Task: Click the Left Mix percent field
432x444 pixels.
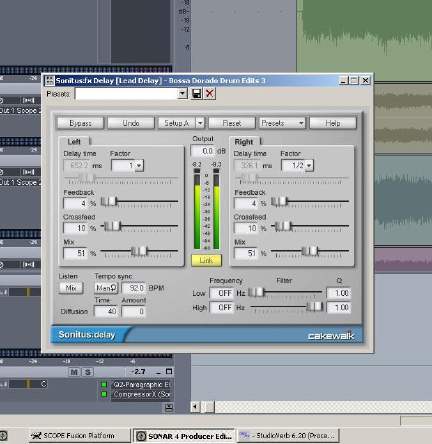Action: pyautogui.click(x=76, y=253)
